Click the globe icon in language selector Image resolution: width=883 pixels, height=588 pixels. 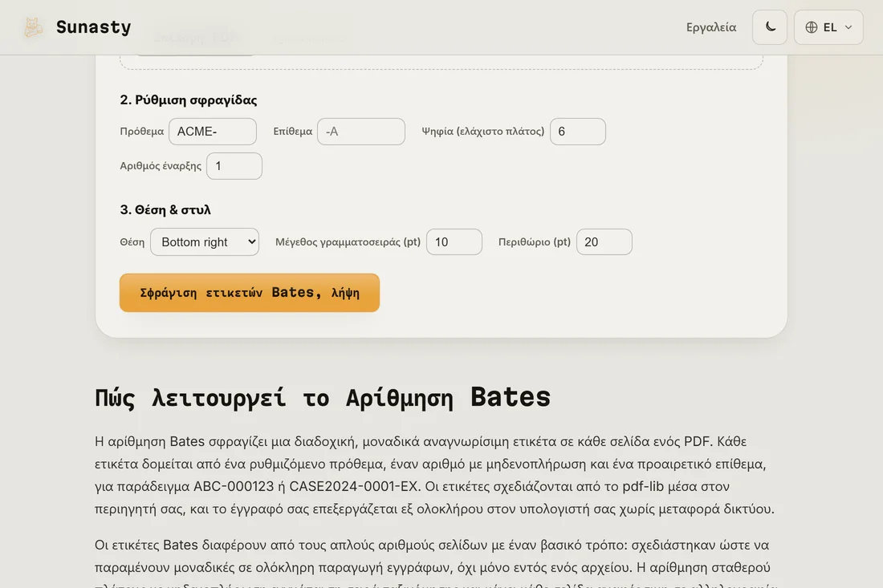(x=811, y=27)
